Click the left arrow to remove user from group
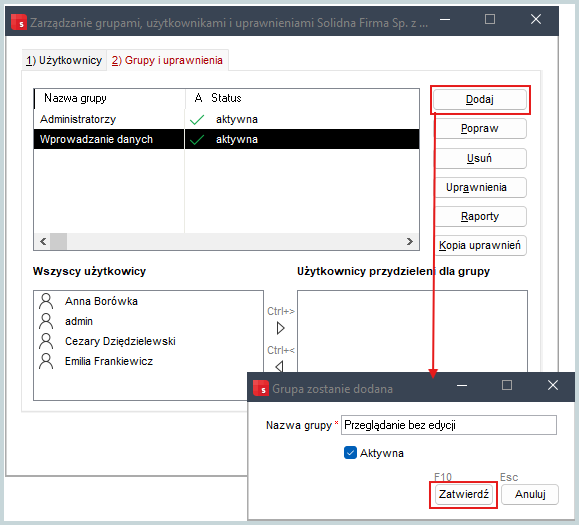The height and width of the screenshot is (525, 579). pyautogui.click(x=280, y=366)
